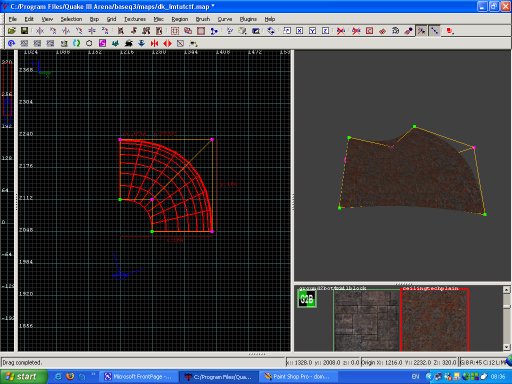Click the Put caps on patch icon
This screenshot has width=512, height=384.
point(408,31)
